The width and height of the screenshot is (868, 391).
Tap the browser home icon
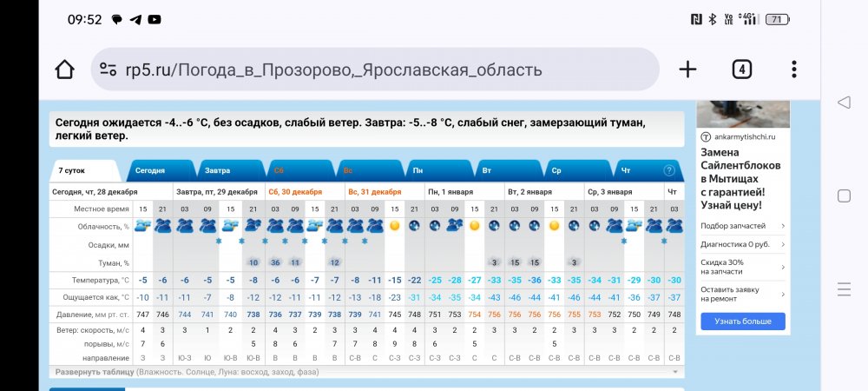tap(64, 70)
